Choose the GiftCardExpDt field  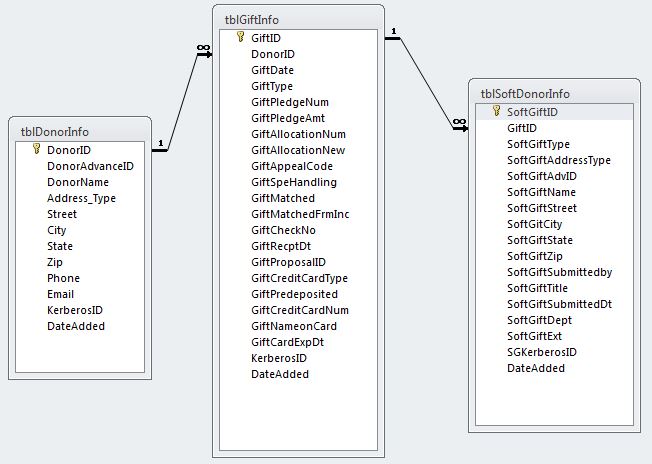298,342
